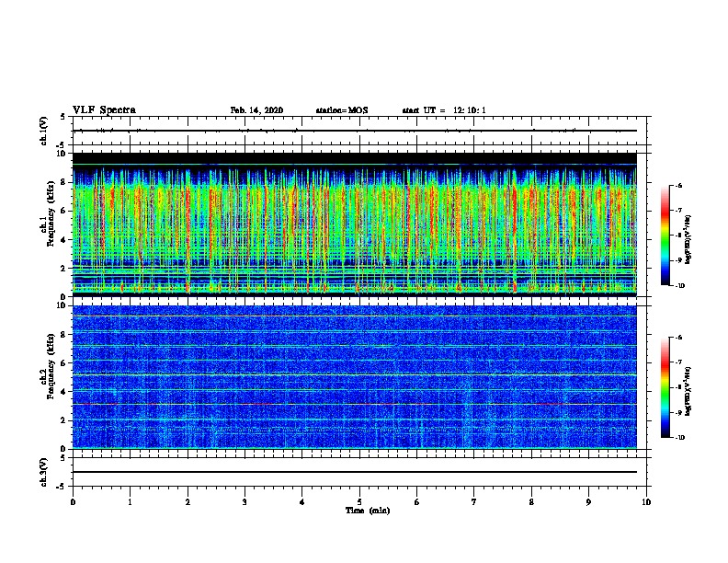
Task: Click the 'VLF Spectra' title text
Action: 104,110
